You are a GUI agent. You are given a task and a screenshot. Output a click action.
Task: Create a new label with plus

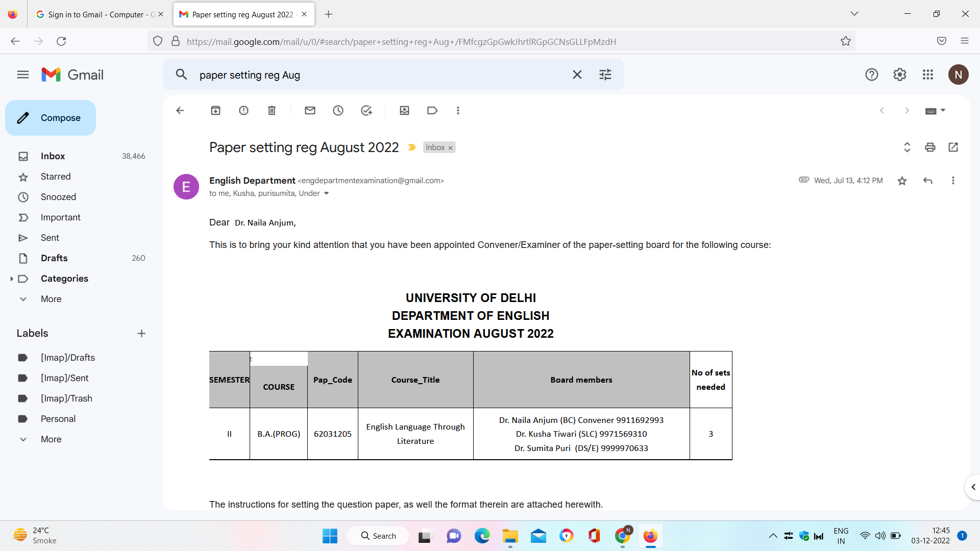click(141, 334)
